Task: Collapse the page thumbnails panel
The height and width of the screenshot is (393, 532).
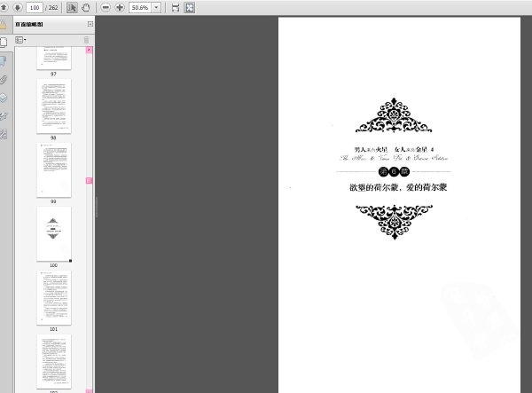Action: tap(90, 24)
